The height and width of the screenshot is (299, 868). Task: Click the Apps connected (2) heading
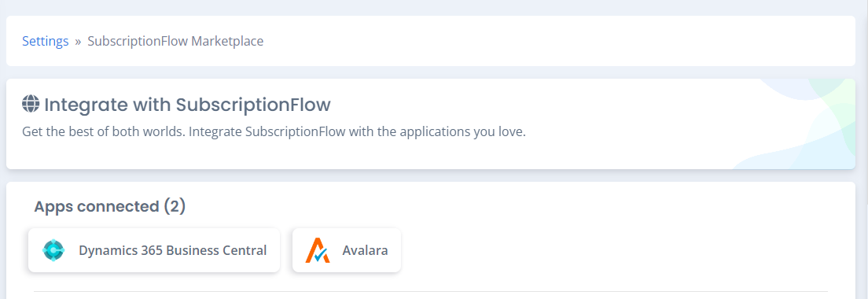pyautogui.click(x=109, y=206)
